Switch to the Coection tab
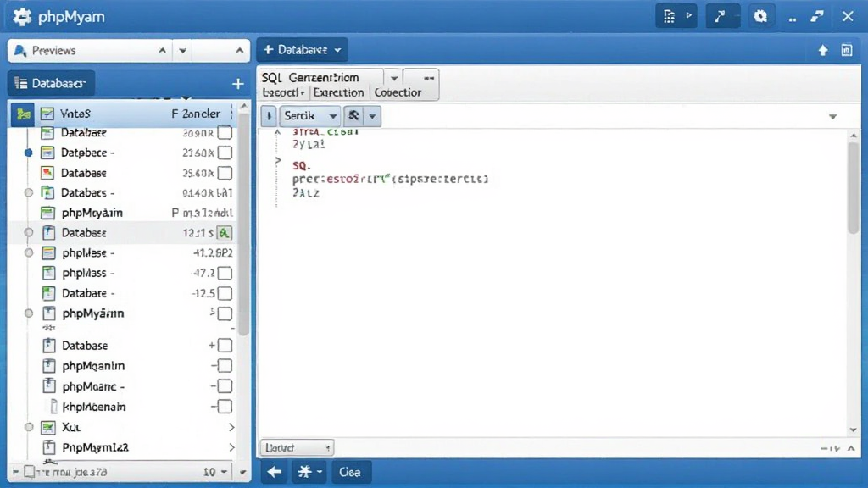Image resolution: width=868 pixels, height=488 pixels. tap(398, 92)
